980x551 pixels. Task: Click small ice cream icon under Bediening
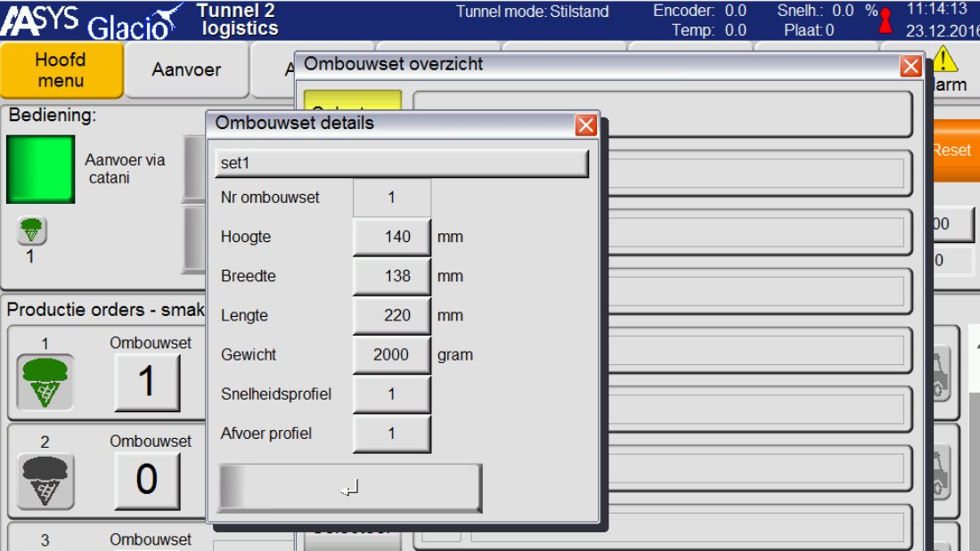pos(32,231)
